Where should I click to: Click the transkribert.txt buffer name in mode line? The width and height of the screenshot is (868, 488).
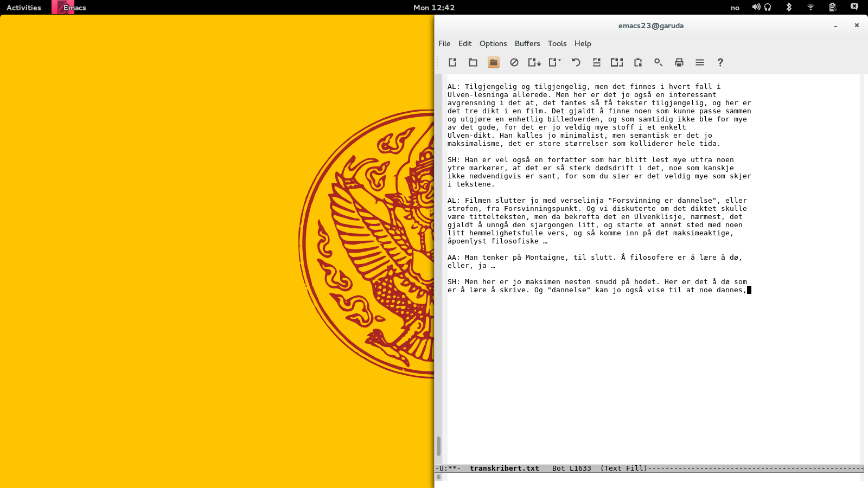[505, 468]
